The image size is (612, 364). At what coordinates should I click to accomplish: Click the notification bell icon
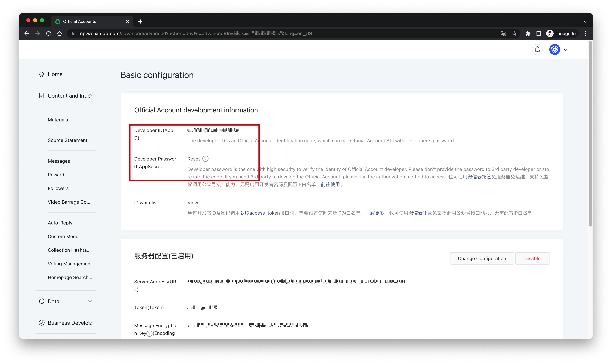click(x=537, y=49)
